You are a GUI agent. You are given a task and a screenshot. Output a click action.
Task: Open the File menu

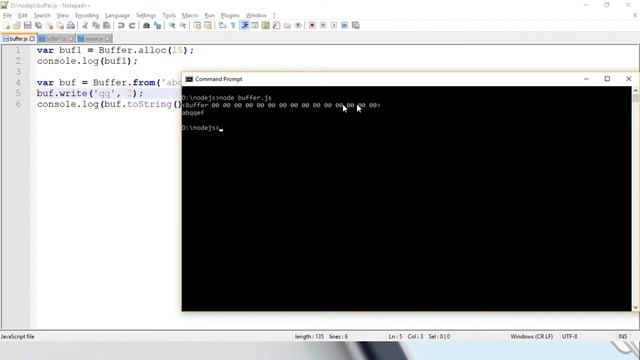click(7, 16)
